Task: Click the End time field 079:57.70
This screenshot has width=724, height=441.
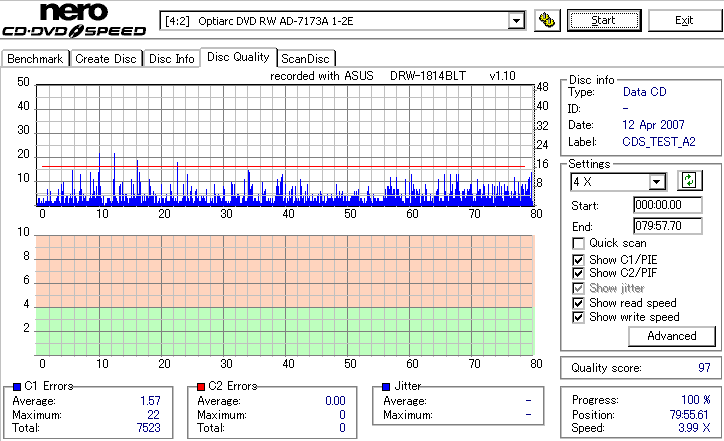Action: pyautogui.click(x=668, y=226)
